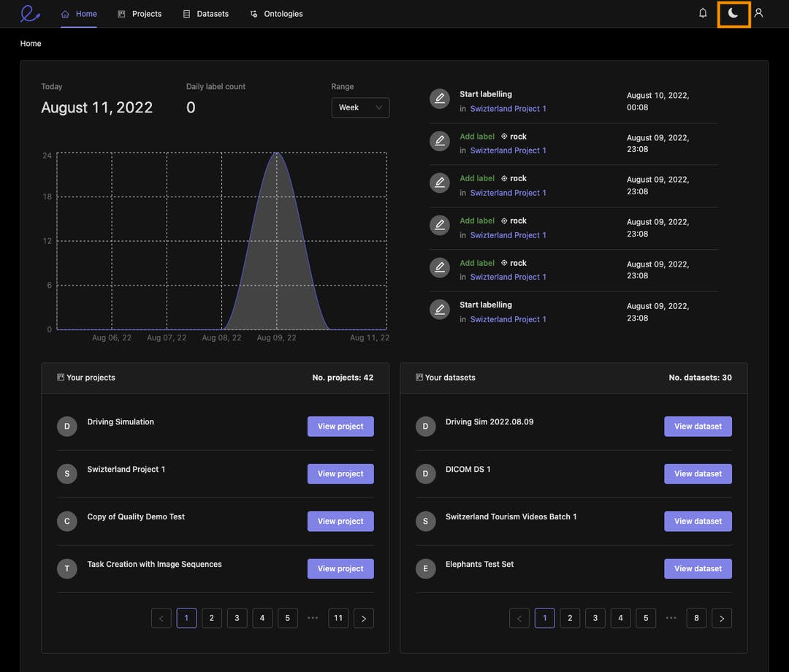Click the Elephants Test Set dataset name
Image resolution: width=789 pixels, height=672 pixels.
tap(479, 565)
